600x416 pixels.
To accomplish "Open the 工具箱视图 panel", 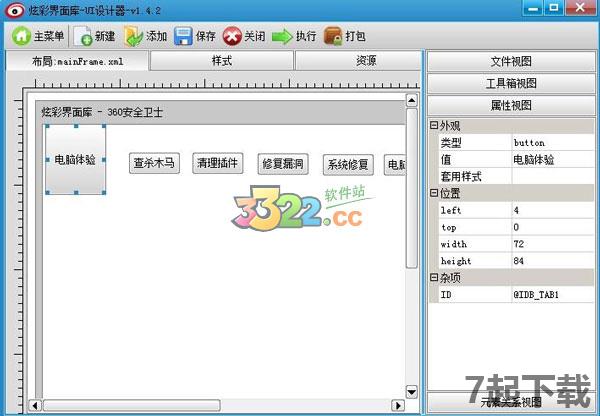I will [510, 83].
